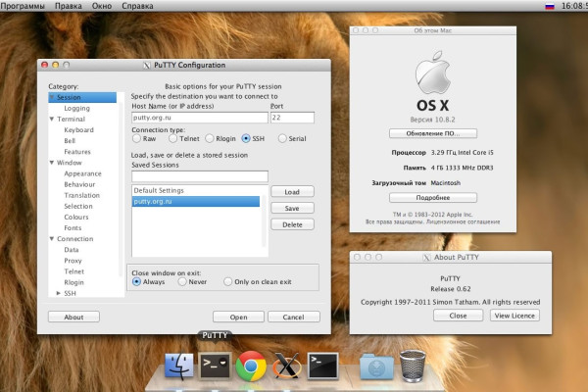Viewport: 588px width, 392px height.
Task: Click the Host Name input field
Action: click(x=200, y=118)
